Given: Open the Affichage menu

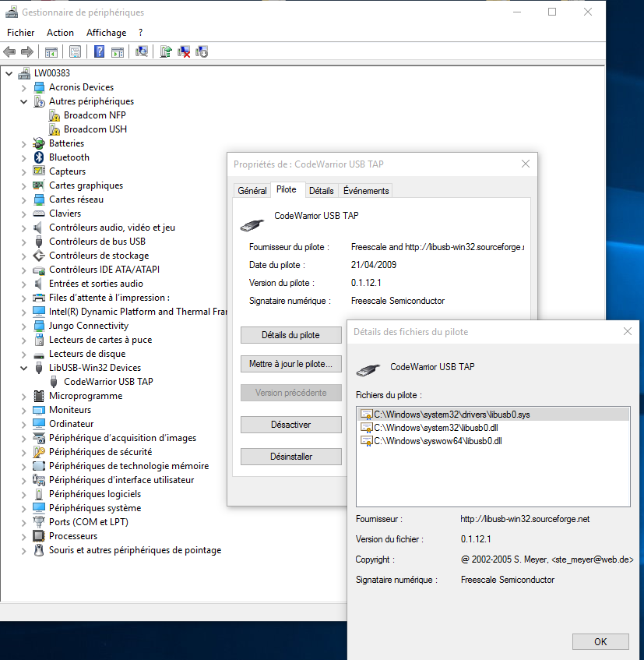Looking at the screenshot, I should click(x=106, y=33).
